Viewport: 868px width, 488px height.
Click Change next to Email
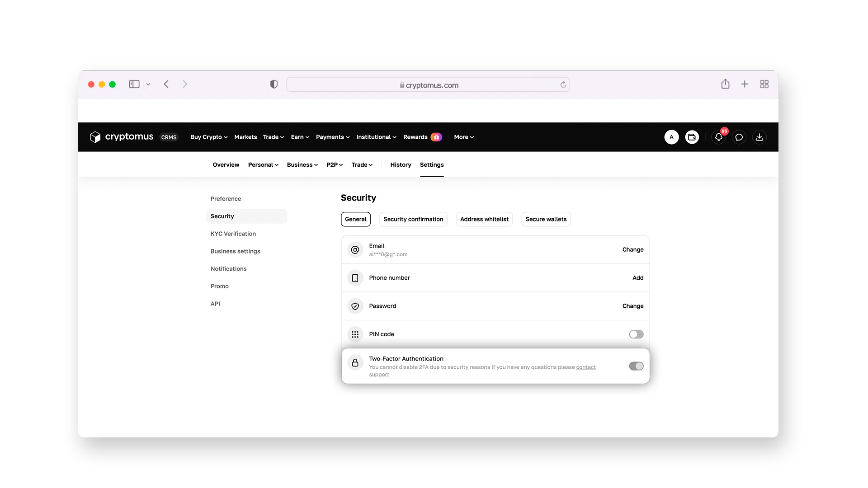tap(632, 249)
